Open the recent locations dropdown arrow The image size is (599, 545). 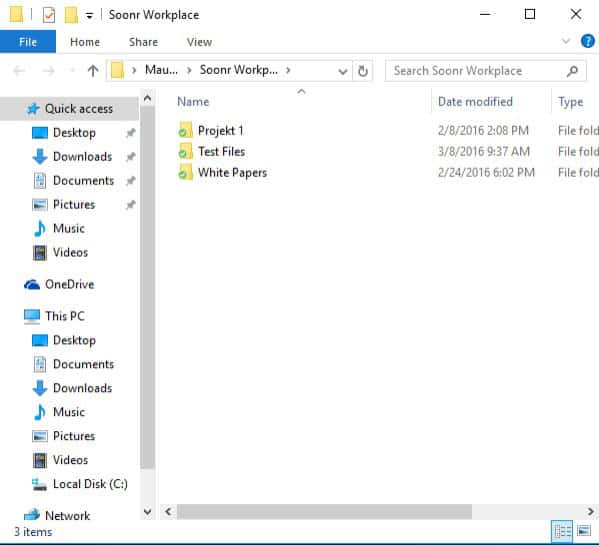72,71
